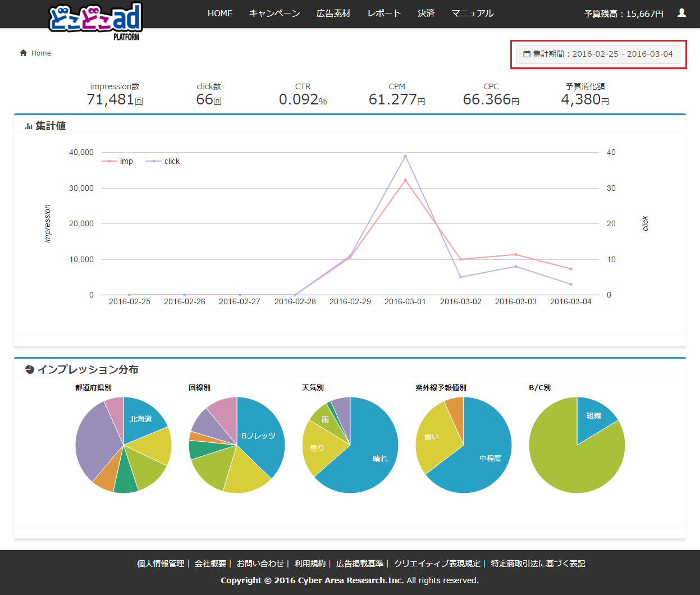This screenshot has height=595, width=700.
Task: Toggle the imp series in chart legend
Action: 118,161
